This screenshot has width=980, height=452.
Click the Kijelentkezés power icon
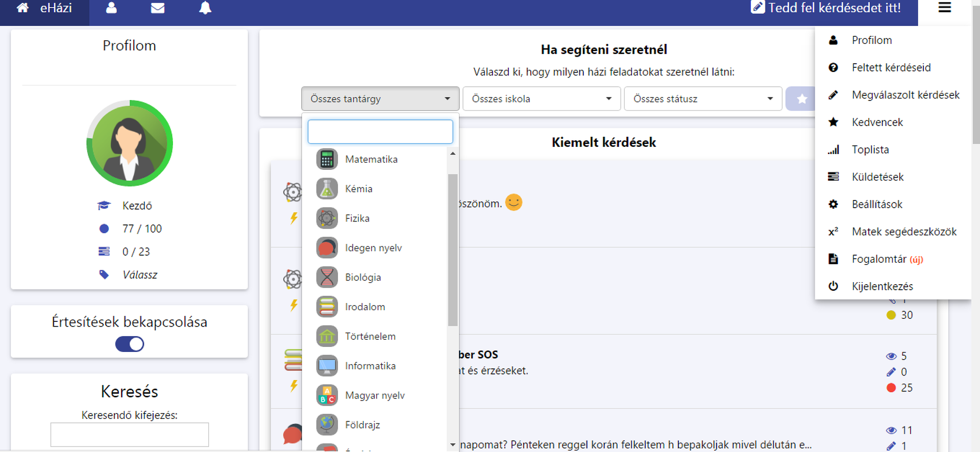point(834,286)
